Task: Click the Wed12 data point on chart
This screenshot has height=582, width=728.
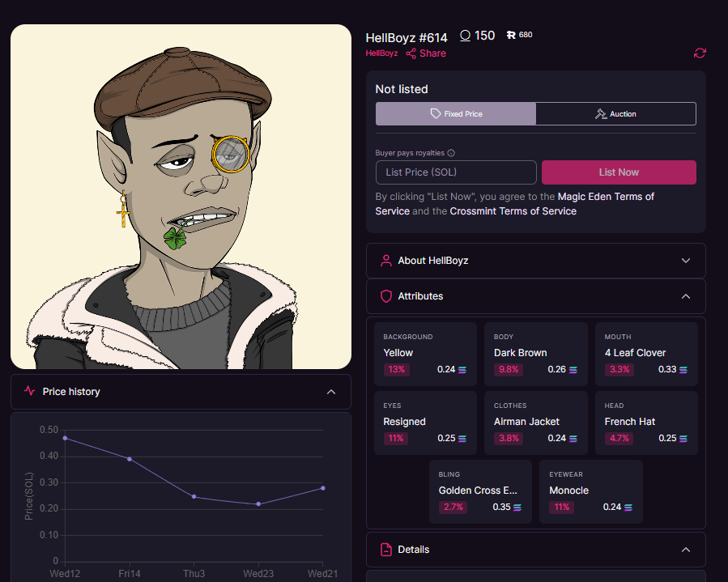Action: pyautogui.click(x=65, y=438)
